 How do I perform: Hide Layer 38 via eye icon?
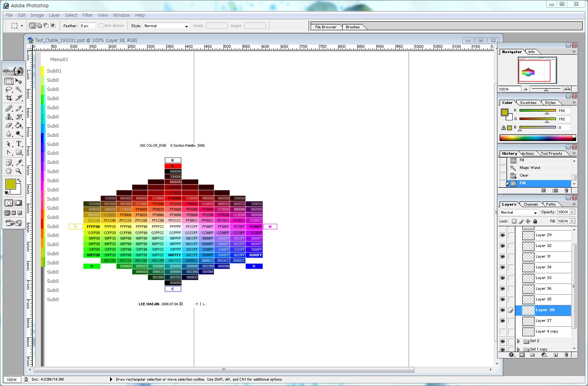pyautogui.click(x=502, y=310)
